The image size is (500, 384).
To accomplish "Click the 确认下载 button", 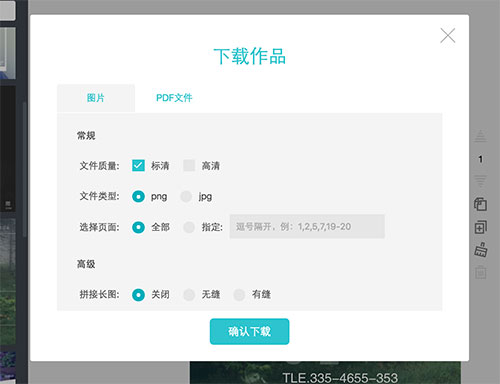I will (x=249, y=331).
